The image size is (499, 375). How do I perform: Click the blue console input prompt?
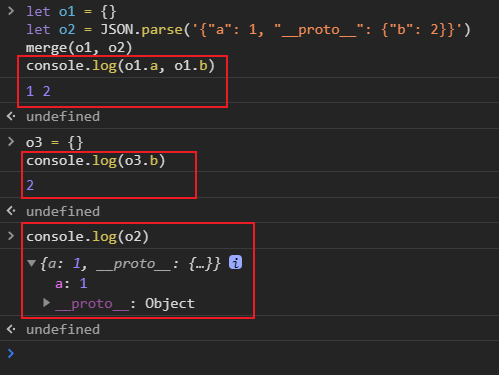coord(11,353)
